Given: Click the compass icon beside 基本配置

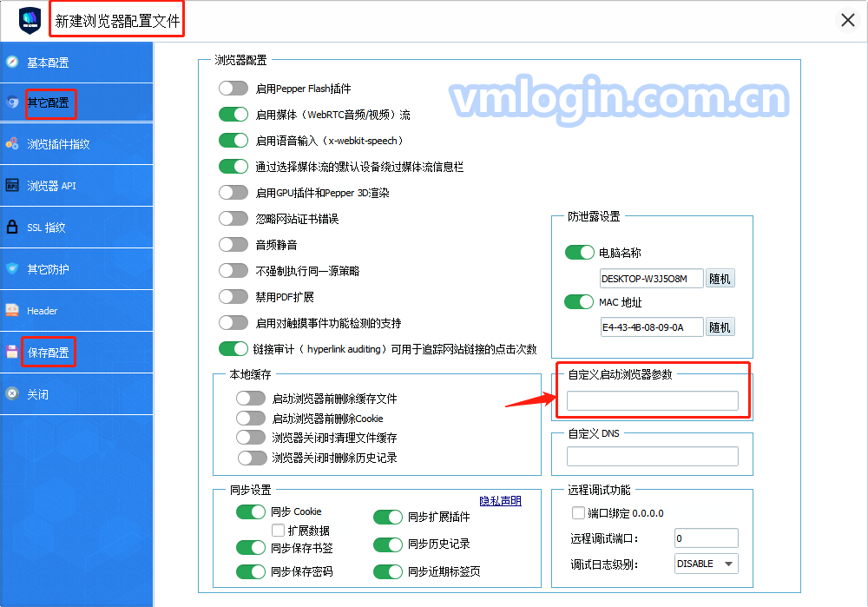Looking at the screenshot, I should click(x=12, y=62).
